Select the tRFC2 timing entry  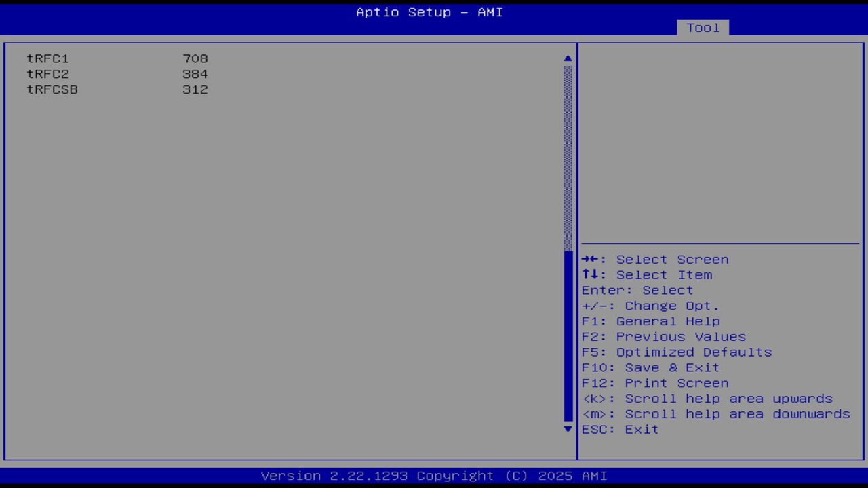(47, 74)
